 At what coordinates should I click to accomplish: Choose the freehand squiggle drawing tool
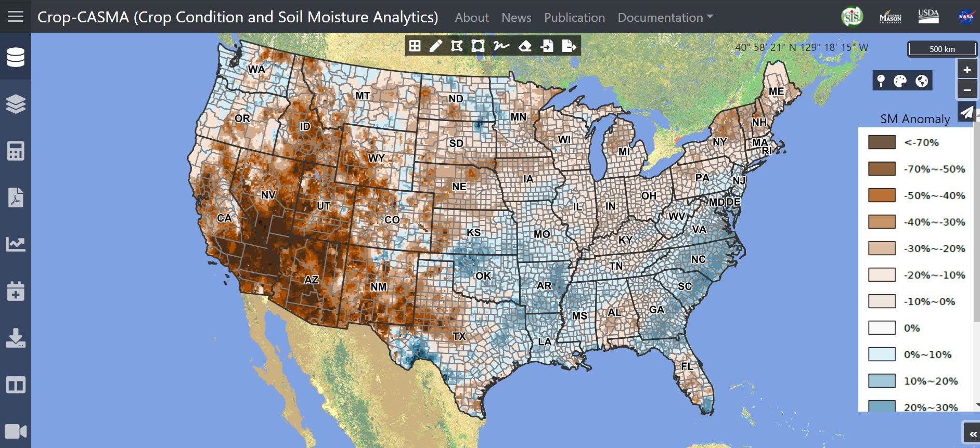(x=501, y=46)
